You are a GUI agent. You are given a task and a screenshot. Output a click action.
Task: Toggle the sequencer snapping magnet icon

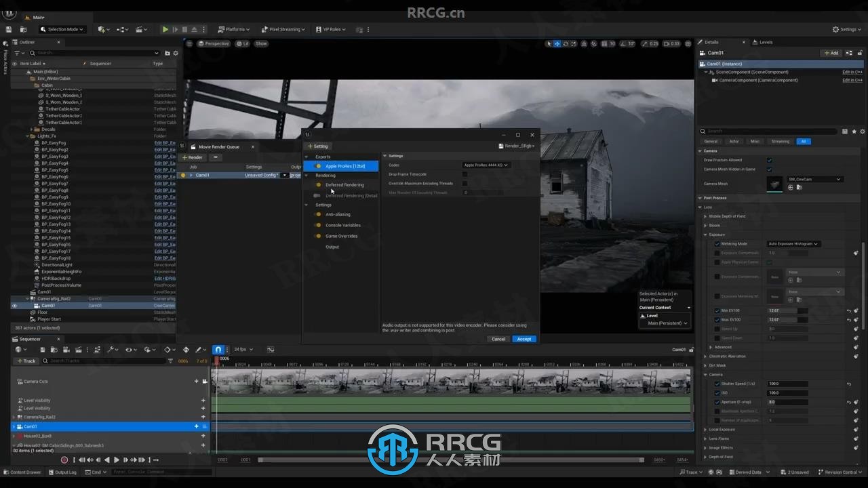218,350
